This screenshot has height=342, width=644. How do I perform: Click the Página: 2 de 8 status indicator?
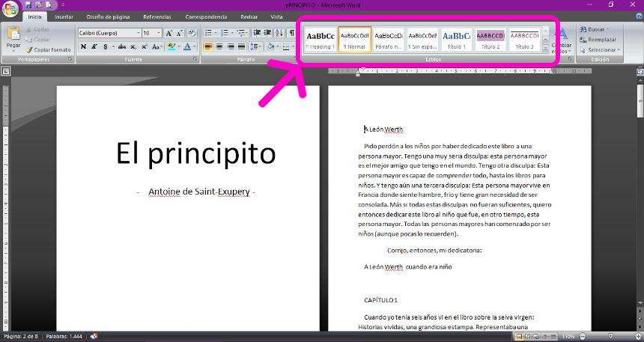(20, 336)
